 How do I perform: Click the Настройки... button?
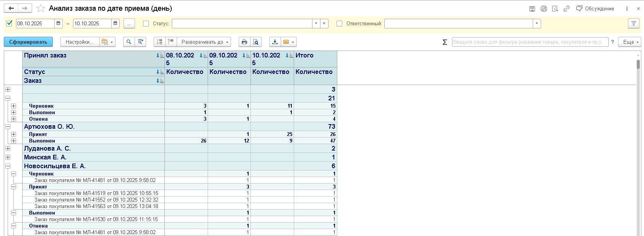pos(80,42)
